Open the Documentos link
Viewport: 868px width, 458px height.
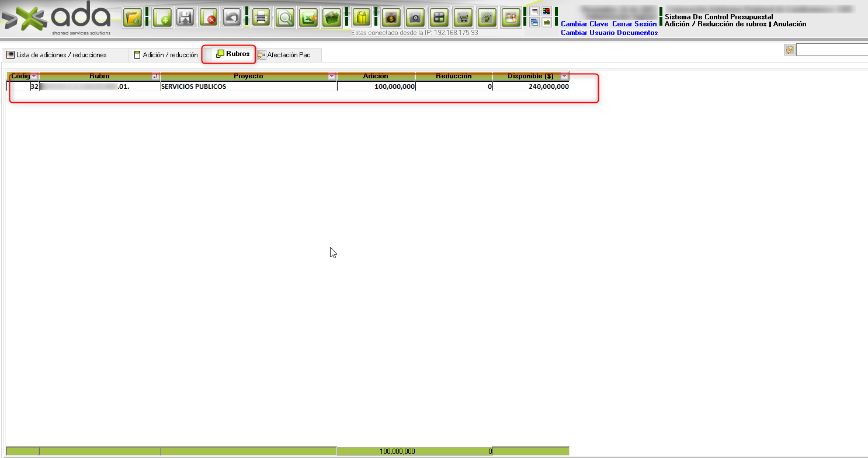[x=637, y=33]
